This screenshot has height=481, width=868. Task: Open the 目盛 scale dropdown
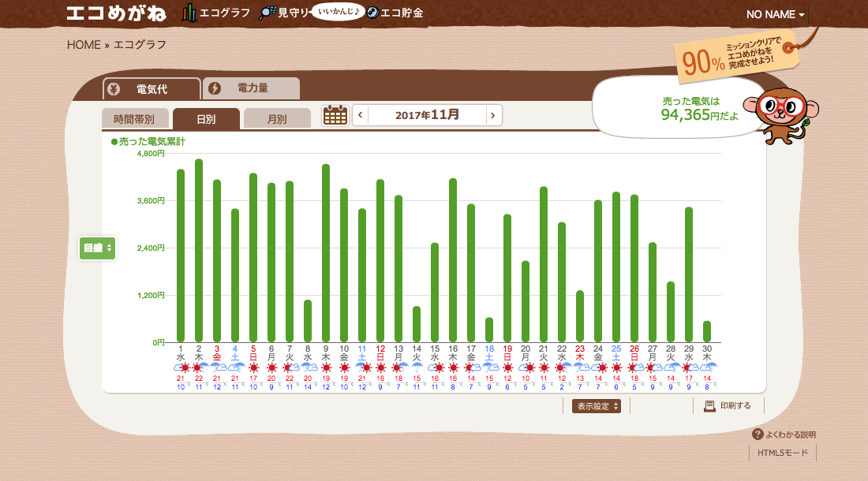click(x=97, y=248)
